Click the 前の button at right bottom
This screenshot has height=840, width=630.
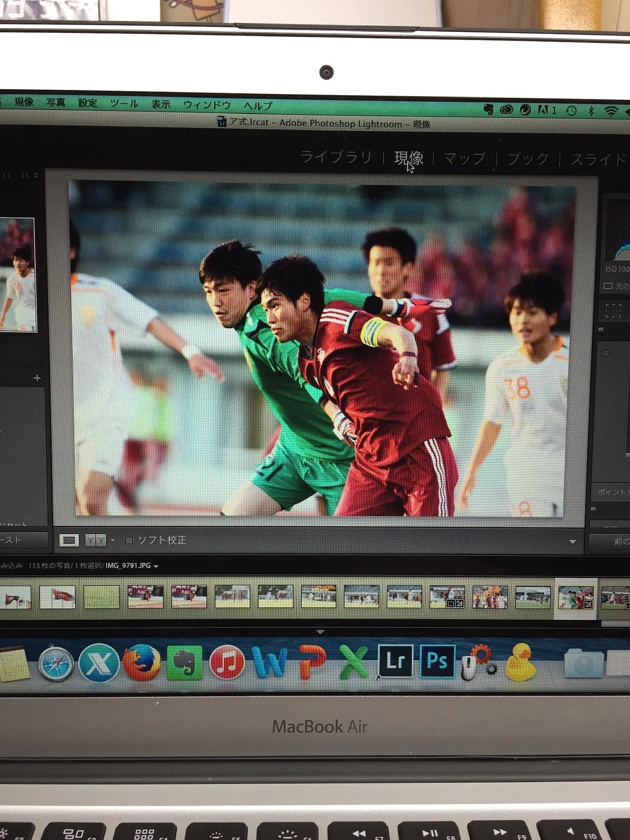coord(610,541)
